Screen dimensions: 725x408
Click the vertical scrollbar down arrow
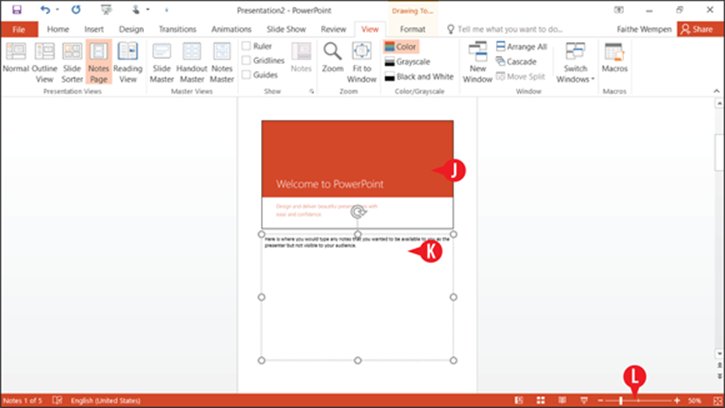719,354
